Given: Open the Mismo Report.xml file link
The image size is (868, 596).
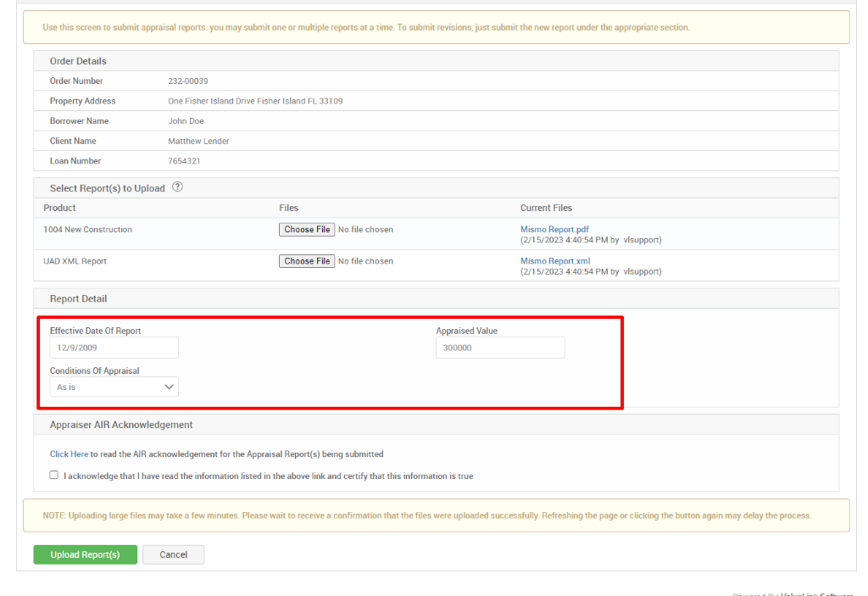Looking at the screenshot, I should click(x=554, y=260).
